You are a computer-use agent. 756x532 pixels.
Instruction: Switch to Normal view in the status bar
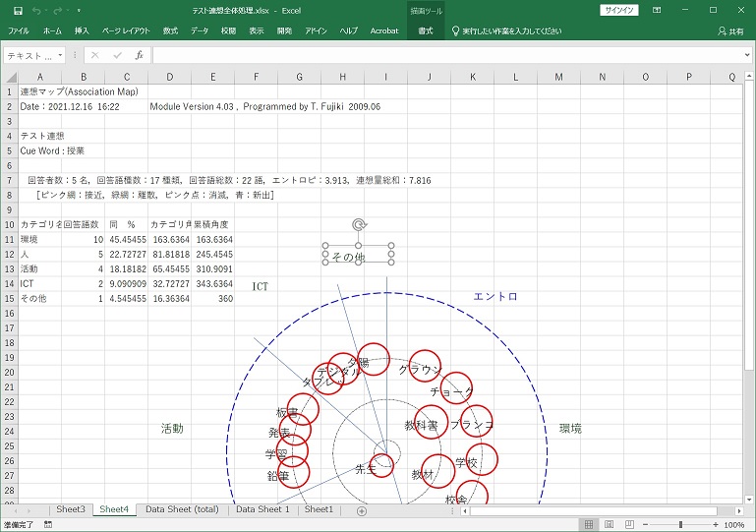[589, 525]
